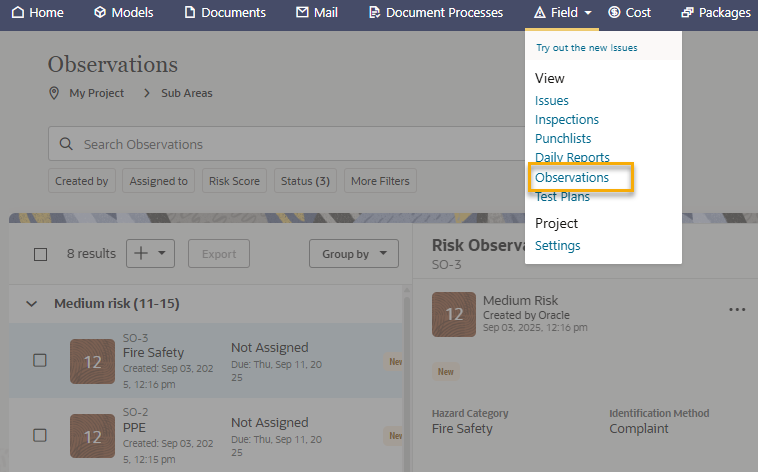
Task: Select Inspections from the Field menu
Action: pos(567,120)
